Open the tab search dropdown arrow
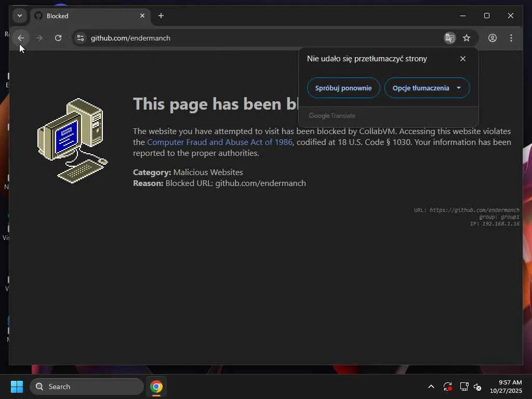This screenshot has width=532, height=399. coord(20,16)
